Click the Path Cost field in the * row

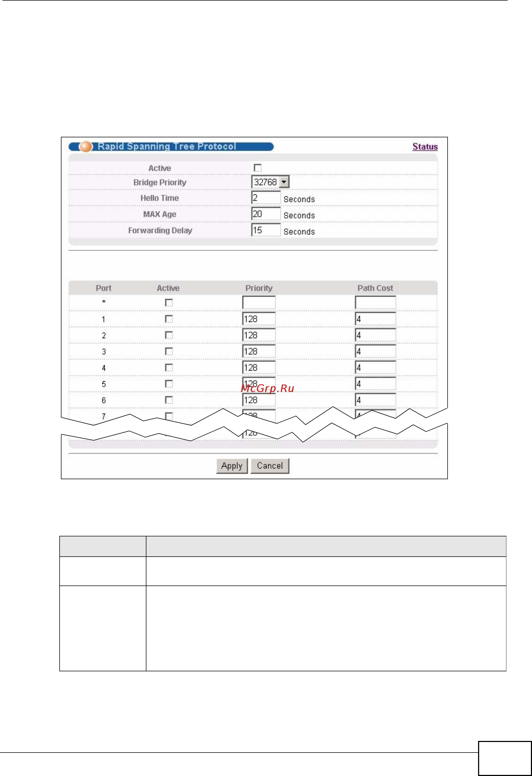click(375, 302)
